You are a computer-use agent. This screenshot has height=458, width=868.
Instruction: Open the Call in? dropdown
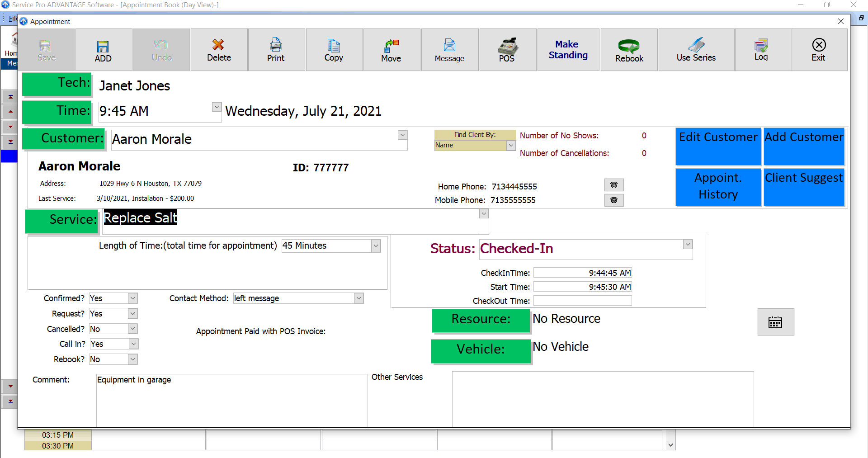(133, 344)
